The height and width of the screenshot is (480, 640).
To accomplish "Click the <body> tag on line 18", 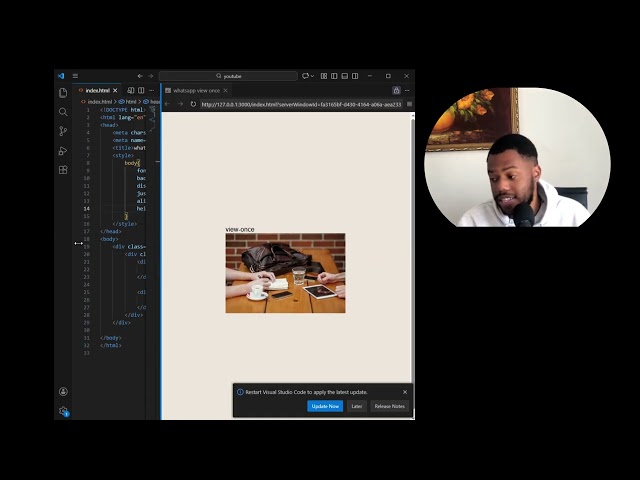I will point(109,239).
